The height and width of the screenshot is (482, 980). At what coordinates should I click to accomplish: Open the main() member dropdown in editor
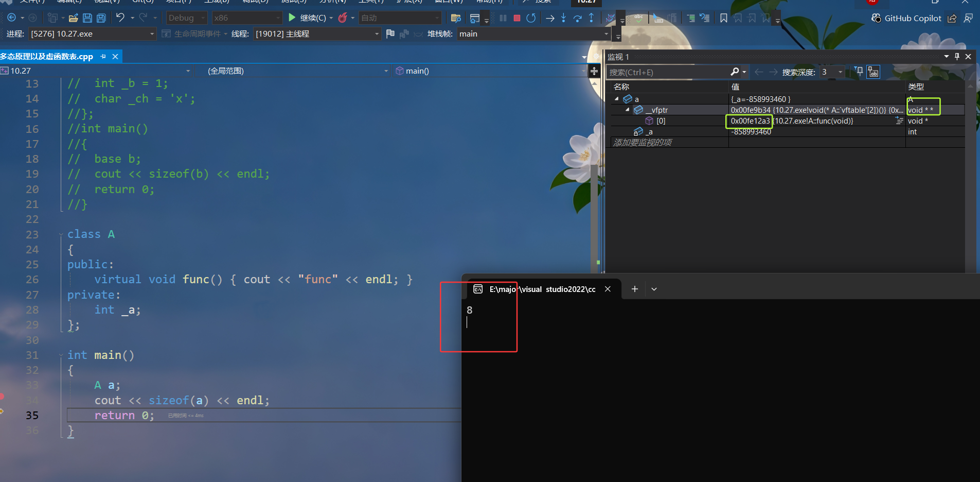point(489,71)
